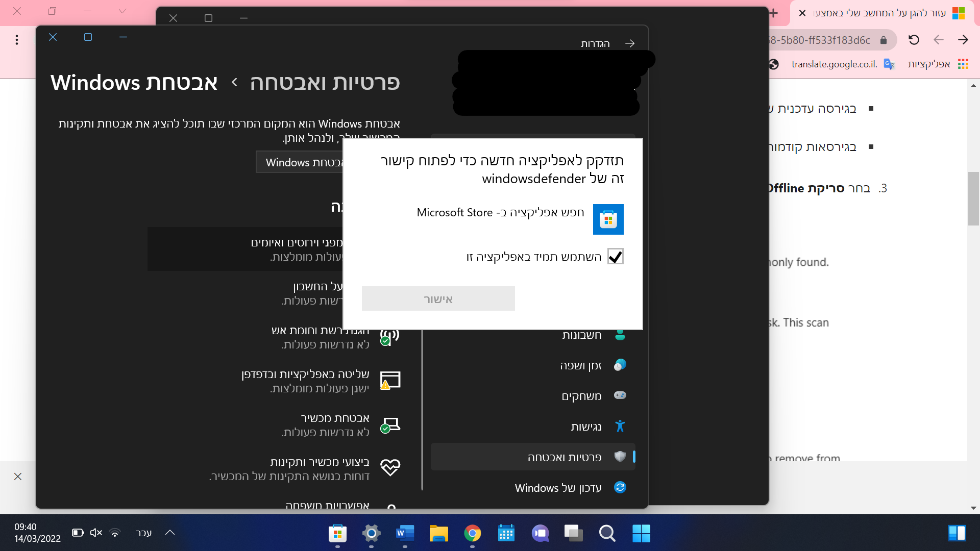Click the page scrollbar down arrow
980x551 pixels.
[x=973, y=508]
